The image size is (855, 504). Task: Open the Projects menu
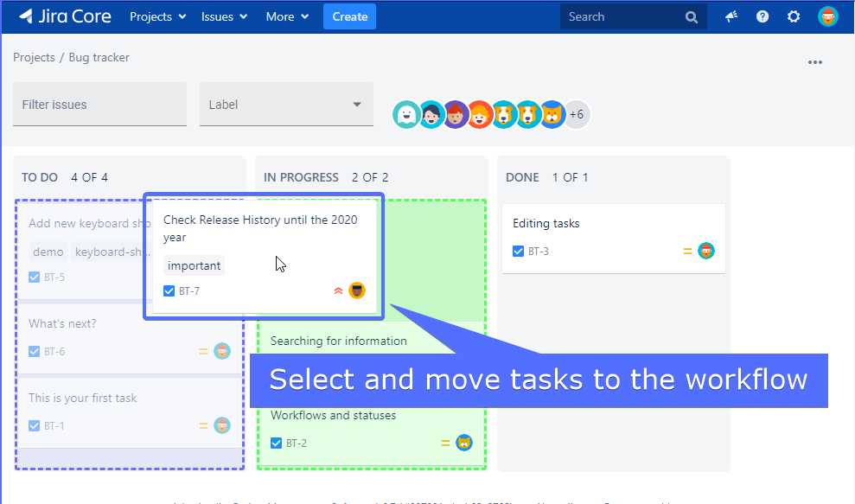tap(157, 17)
